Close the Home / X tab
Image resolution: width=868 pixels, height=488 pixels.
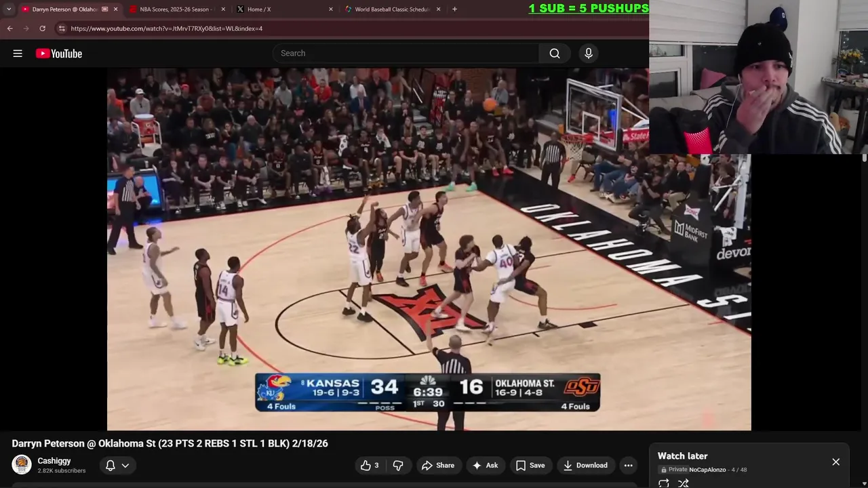click(x=331, y=9)
